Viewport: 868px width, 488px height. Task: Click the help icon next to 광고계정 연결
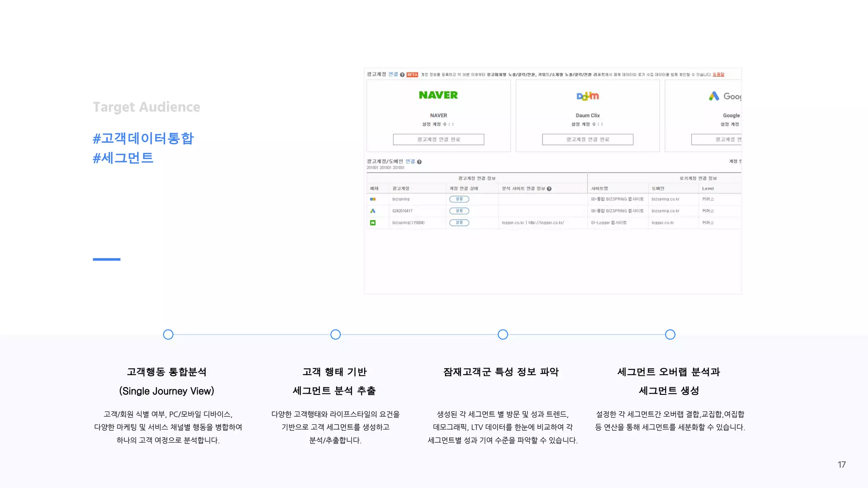point(402,75)
